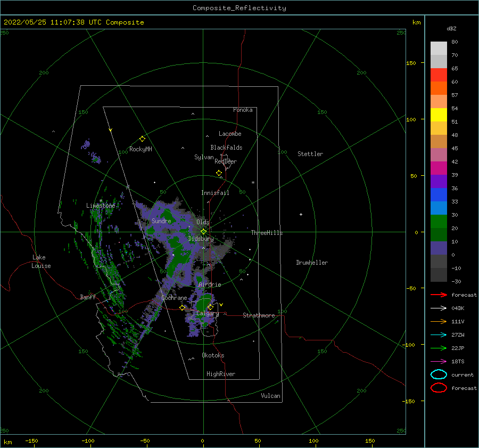The image size is (479, 448).
Task: Click the Olds label
Action: coord(203,222)
